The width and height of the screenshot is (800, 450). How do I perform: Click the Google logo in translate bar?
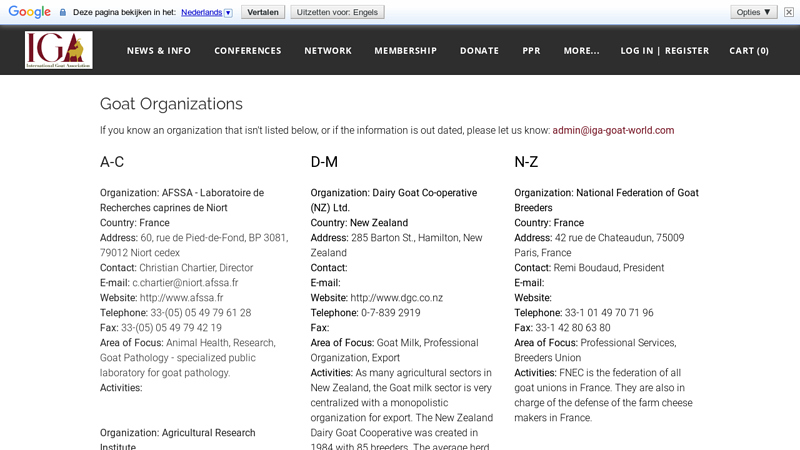(30, 12)
